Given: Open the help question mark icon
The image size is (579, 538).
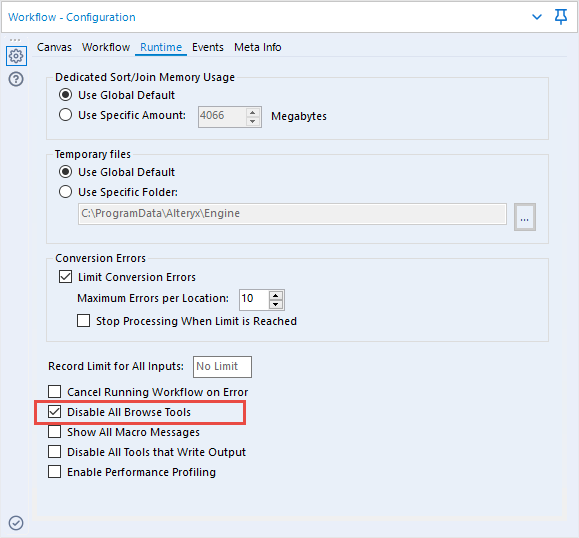Looking at the screenshot, I should [16, 79].
